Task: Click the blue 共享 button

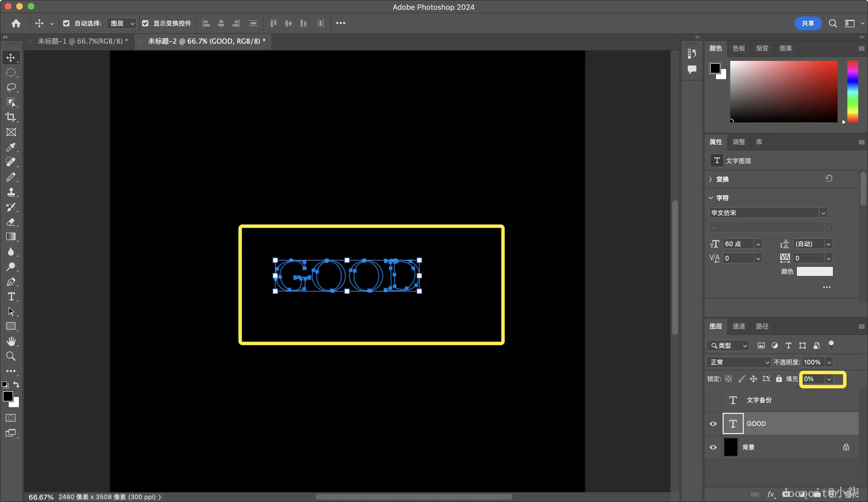Action: click(x=808, y=23)
